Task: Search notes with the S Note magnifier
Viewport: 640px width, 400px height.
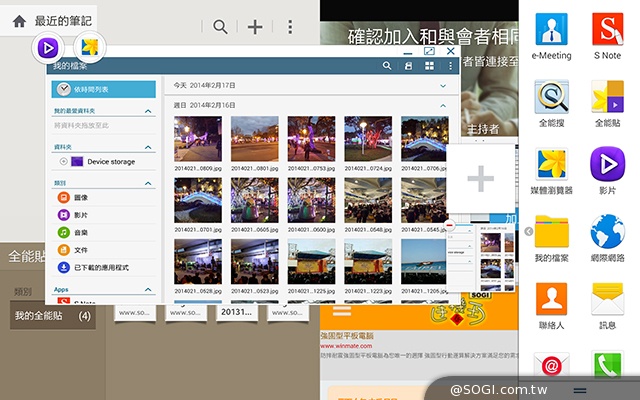Action: point(220,27)
